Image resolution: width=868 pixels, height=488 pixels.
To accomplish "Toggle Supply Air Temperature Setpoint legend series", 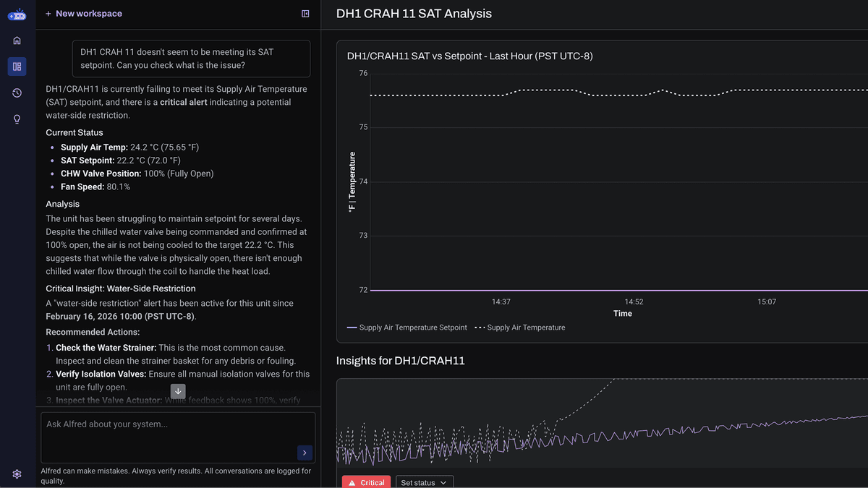I will pyautogui.click(x=407, y=328).
